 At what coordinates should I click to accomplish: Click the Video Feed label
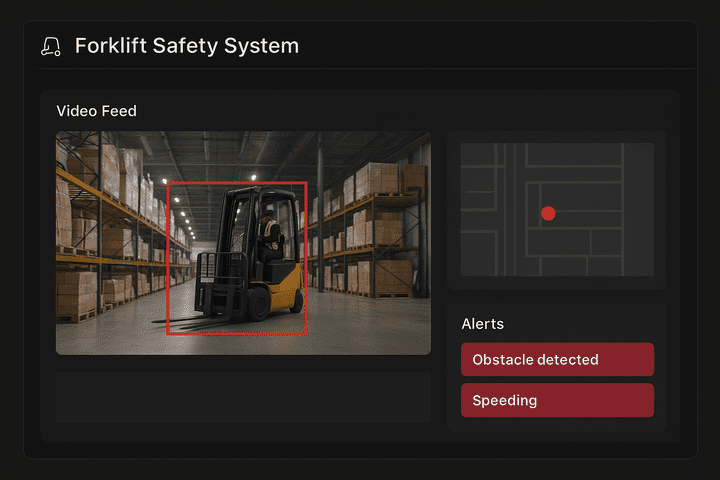96,111
